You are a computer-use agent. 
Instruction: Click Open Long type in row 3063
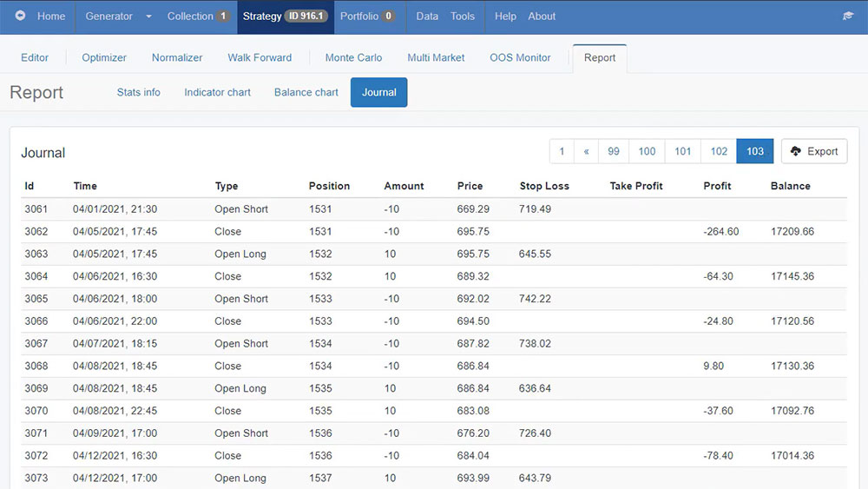tap(240, 254)
